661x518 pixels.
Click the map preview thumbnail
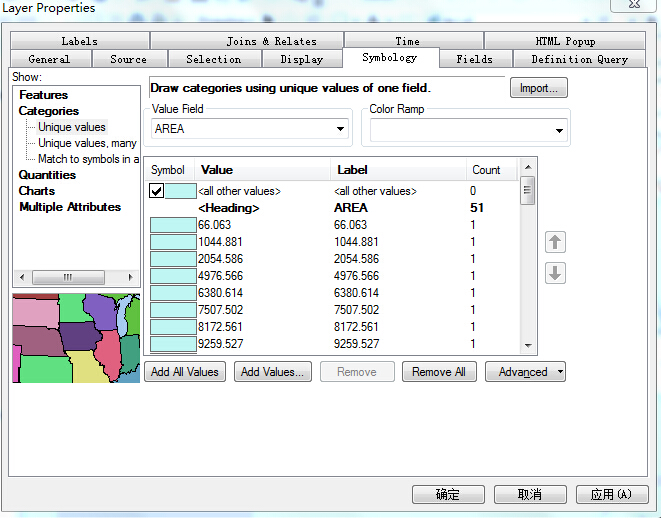pos(76,338)
